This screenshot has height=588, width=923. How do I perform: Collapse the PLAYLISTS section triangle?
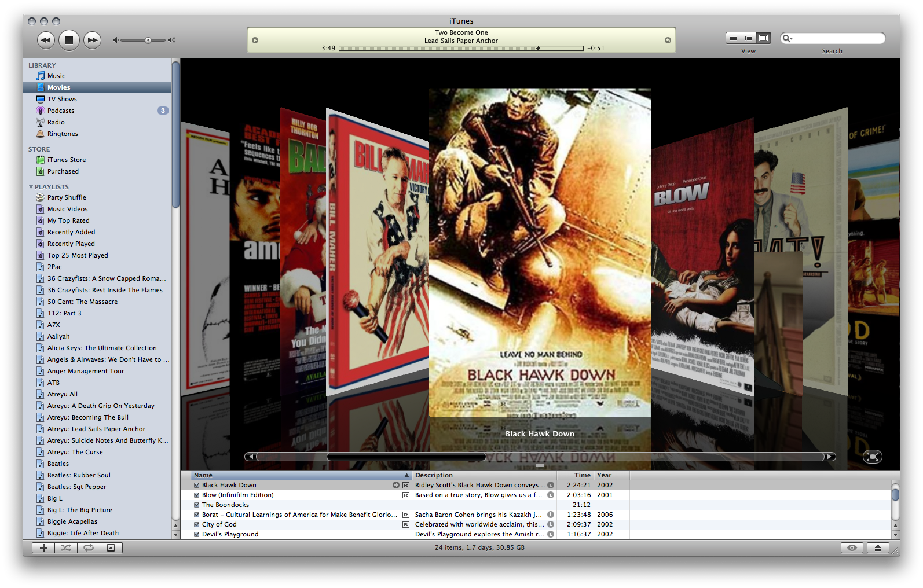point(31,187)
